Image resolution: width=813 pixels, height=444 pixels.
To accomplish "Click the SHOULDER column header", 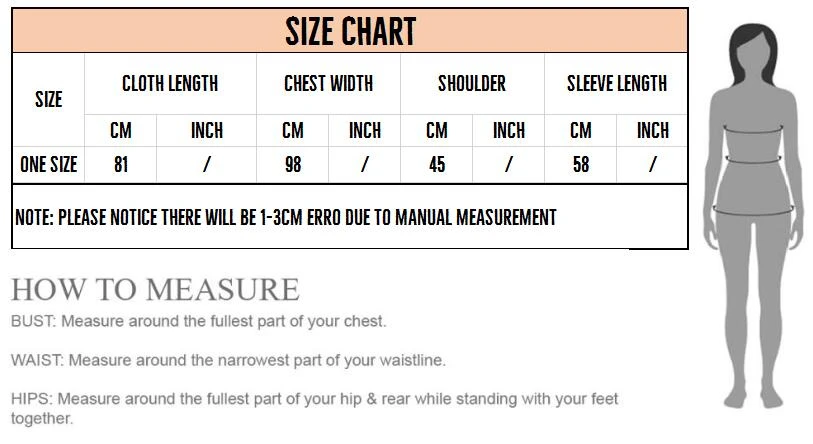I will pos(472,84).
